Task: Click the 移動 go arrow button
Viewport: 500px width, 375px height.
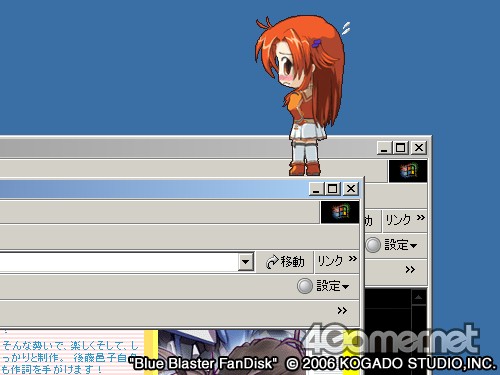Action: [x=285, y=262]
